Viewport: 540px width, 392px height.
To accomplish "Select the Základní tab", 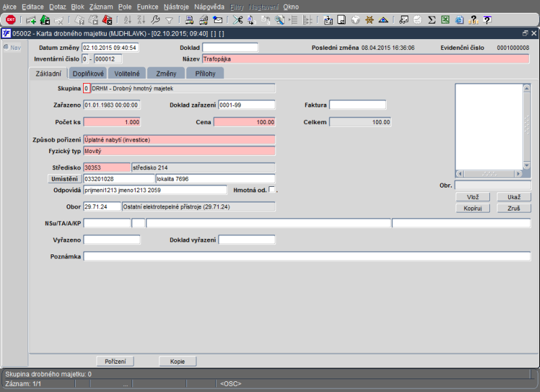I will pyautogui.click(x=49, y=74).
